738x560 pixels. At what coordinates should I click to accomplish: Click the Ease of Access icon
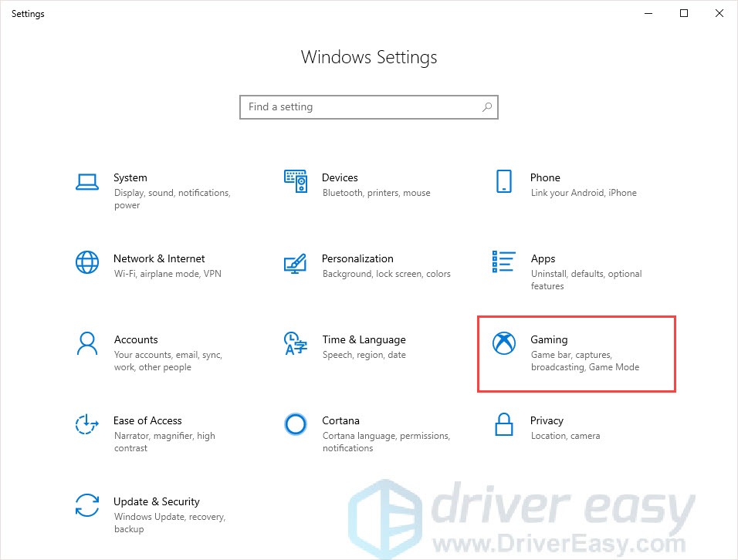click(x=87, y=424)
